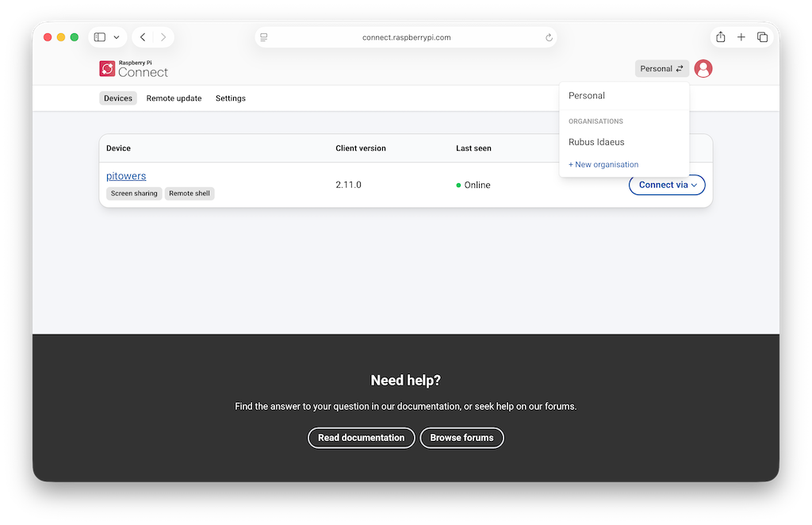
Task: Click the Online status text
Action: pos(477,185)
